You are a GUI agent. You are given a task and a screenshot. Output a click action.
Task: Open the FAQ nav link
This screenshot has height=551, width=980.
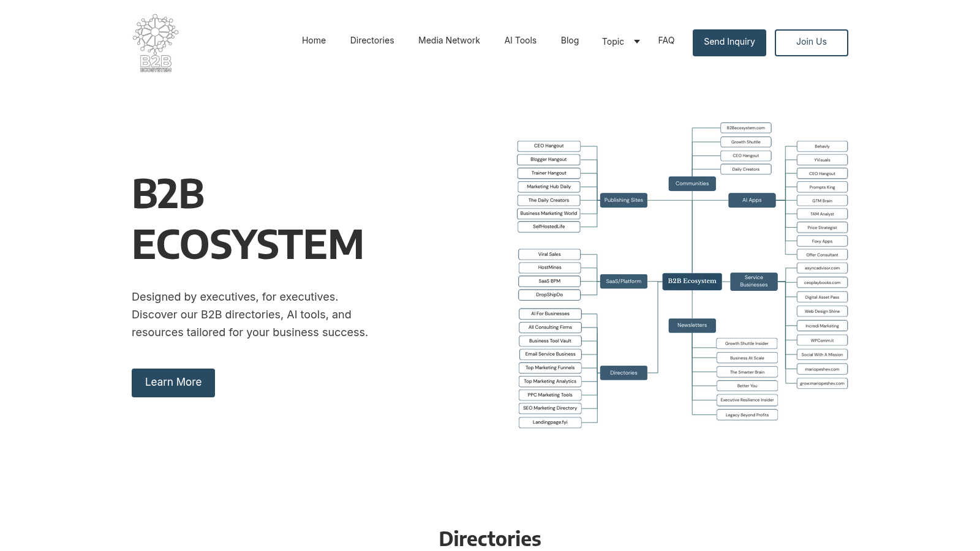click(666, 40)
